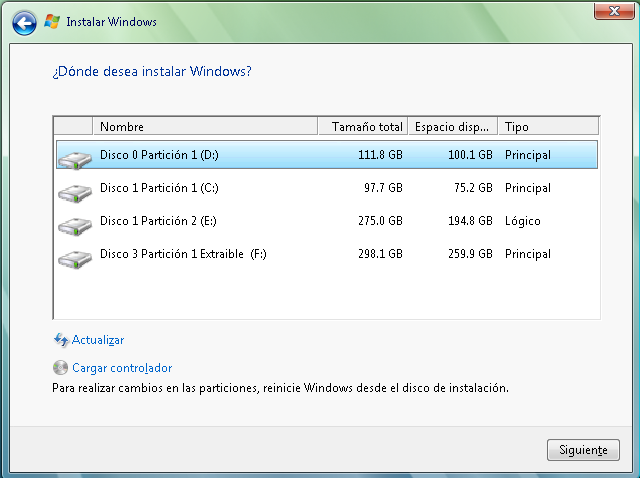Click Principal type in the F: row
The height and width of the screenshot is (478, 640).
pyautogui.click(x=528, y=254)
